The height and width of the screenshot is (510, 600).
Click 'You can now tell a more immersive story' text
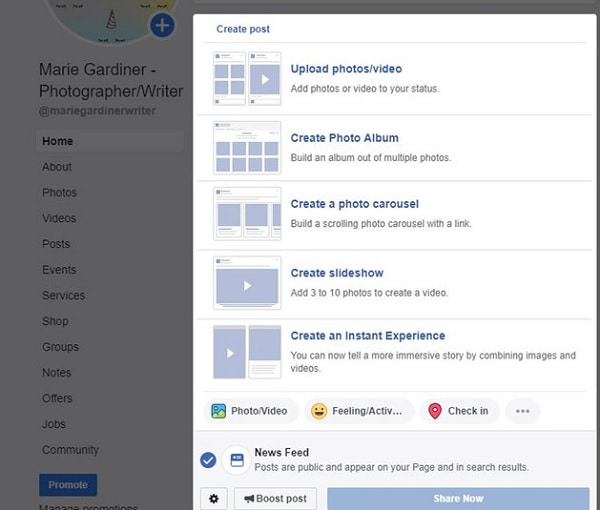tap(433, 362)
